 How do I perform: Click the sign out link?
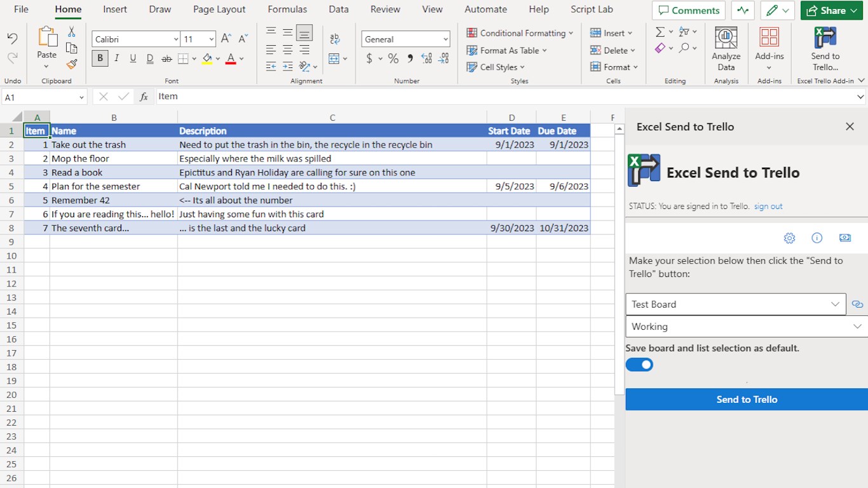(x=768, y=207)
